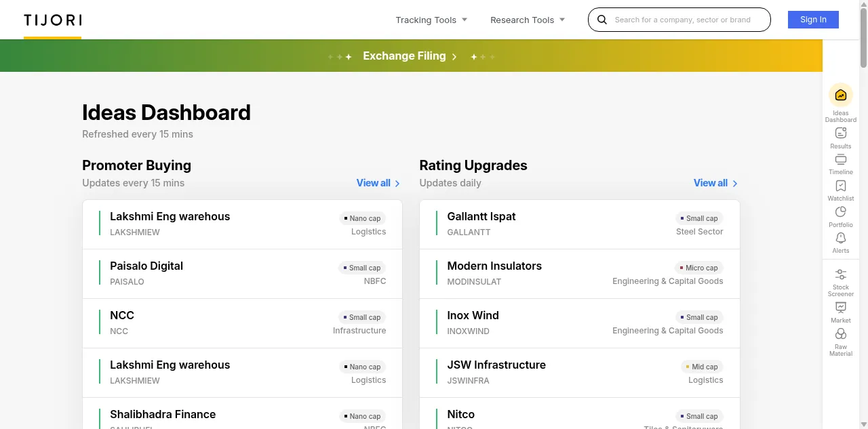Click the Small cap tag on Gallantt Ispat
868x429 pixels.
point(699,218)
